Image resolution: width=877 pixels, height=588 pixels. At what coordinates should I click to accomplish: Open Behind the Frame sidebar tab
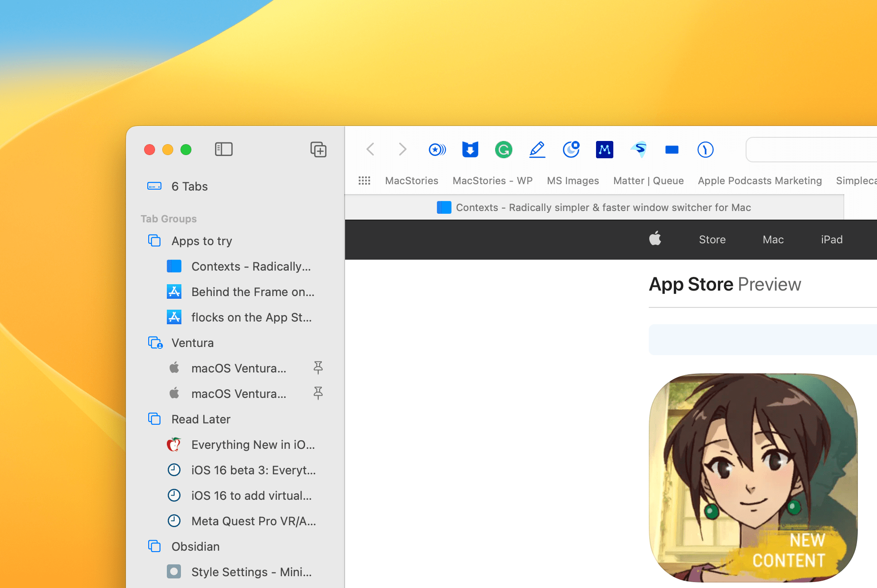click(235, 292)
